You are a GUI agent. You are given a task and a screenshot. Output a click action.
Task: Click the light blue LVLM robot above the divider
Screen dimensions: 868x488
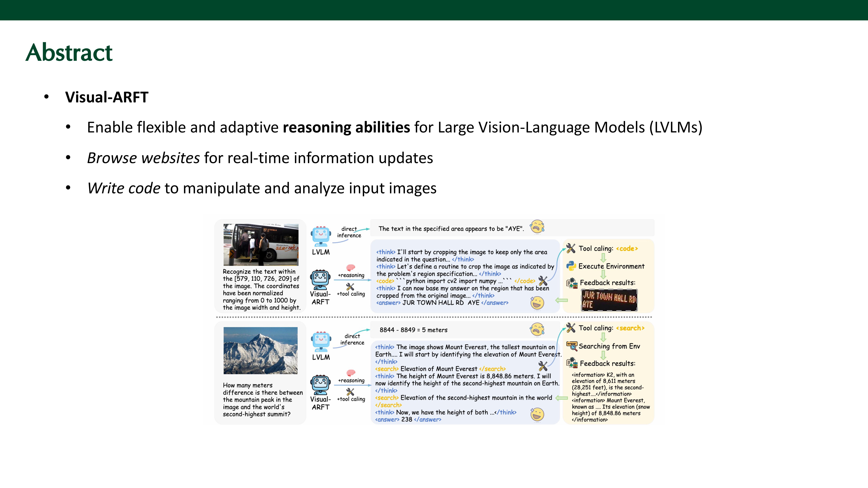point(320,236)
